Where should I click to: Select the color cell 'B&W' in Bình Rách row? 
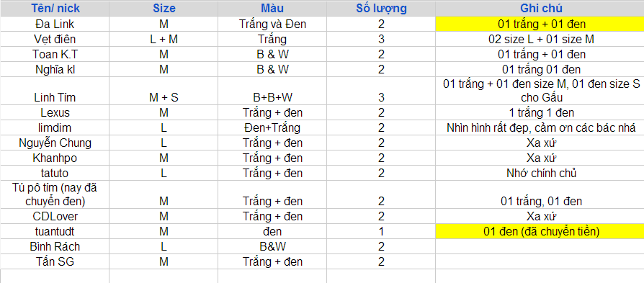click(x=272, y=246)
